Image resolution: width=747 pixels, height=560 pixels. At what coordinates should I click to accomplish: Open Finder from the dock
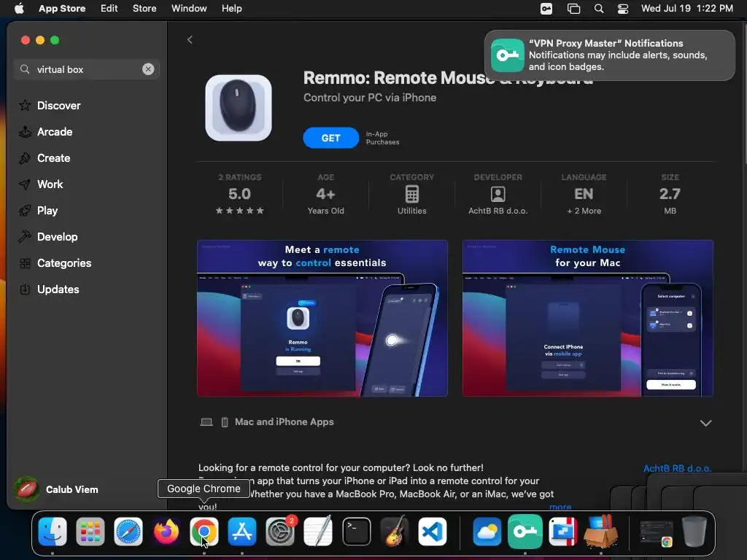pos(53,532)
